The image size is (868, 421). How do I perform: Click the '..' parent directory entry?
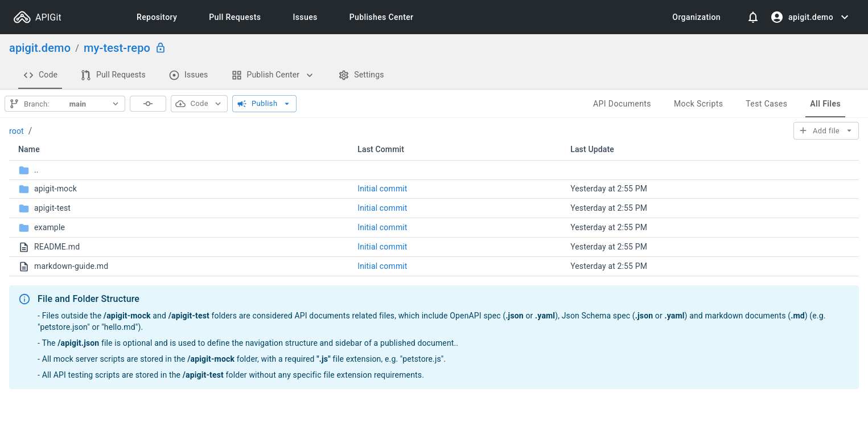tap(36, 170)
